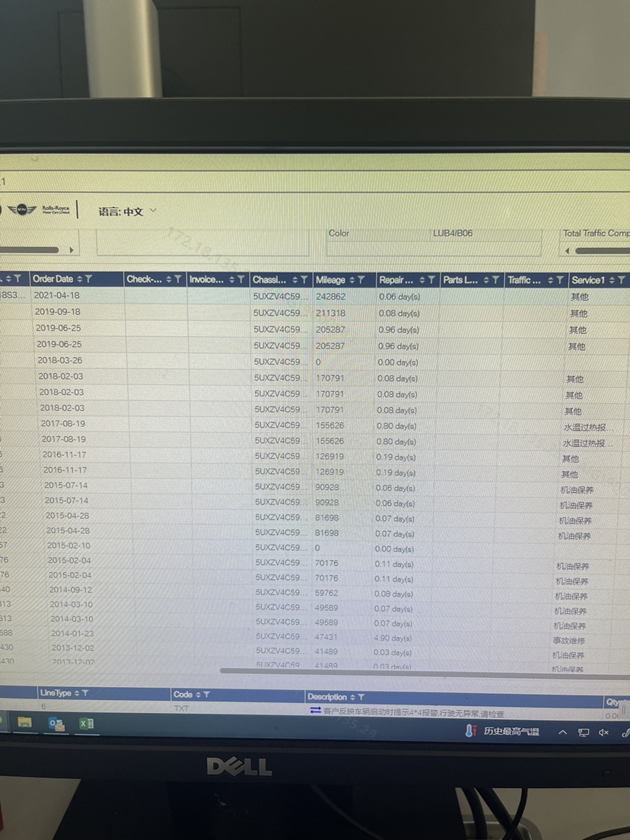
Task: Click the Service1 column header
Action: point(588,280)
